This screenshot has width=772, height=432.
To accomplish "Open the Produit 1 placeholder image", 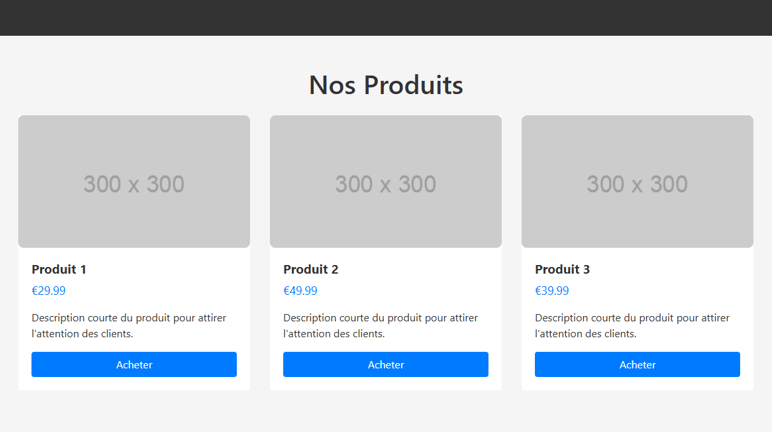I will pos(134,181).
